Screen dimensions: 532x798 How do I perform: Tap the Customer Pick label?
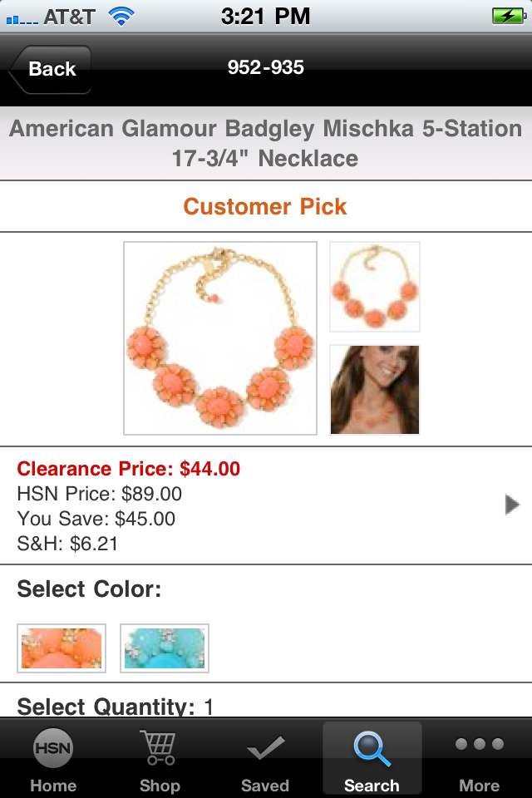click(265, 207)
